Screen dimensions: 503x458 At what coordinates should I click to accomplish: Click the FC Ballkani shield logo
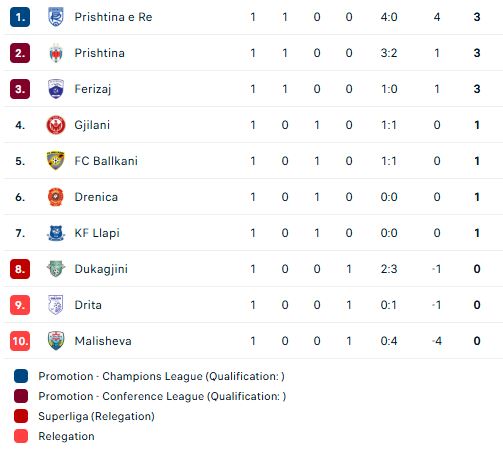tap(56, 161)
